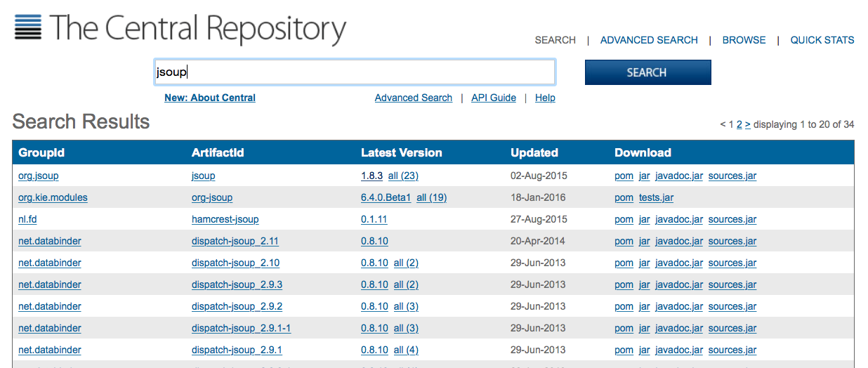Show all (3) versions of dispatch-jsoup_2.9.2
Screen dimensions: 868x368
pos(406,306)
